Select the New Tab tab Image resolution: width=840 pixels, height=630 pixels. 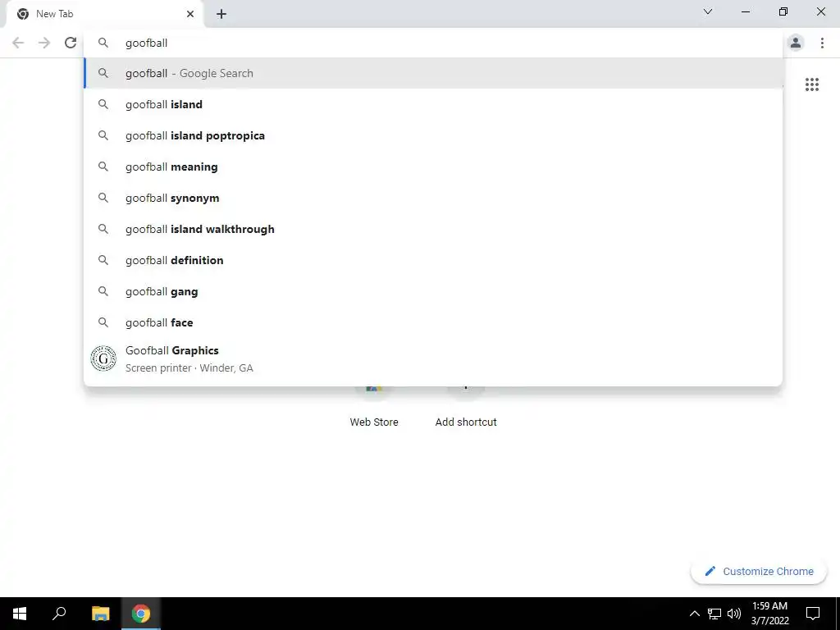(x=106, y=14)
